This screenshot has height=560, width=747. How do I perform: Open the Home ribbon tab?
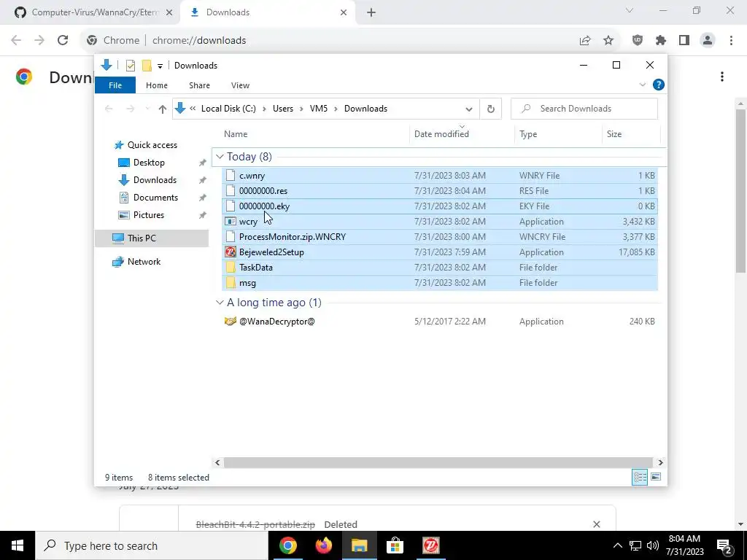click(x=157, y=85)
